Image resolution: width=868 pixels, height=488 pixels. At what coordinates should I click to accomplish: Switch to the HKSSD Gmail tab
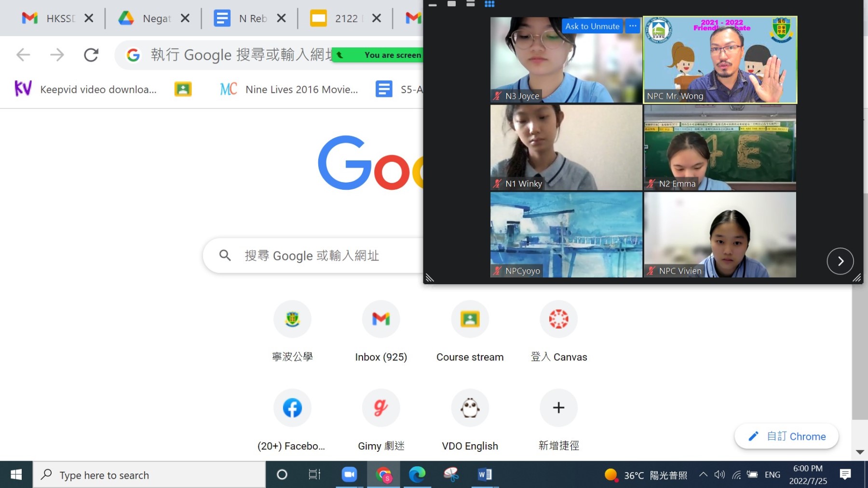(48, 18)
